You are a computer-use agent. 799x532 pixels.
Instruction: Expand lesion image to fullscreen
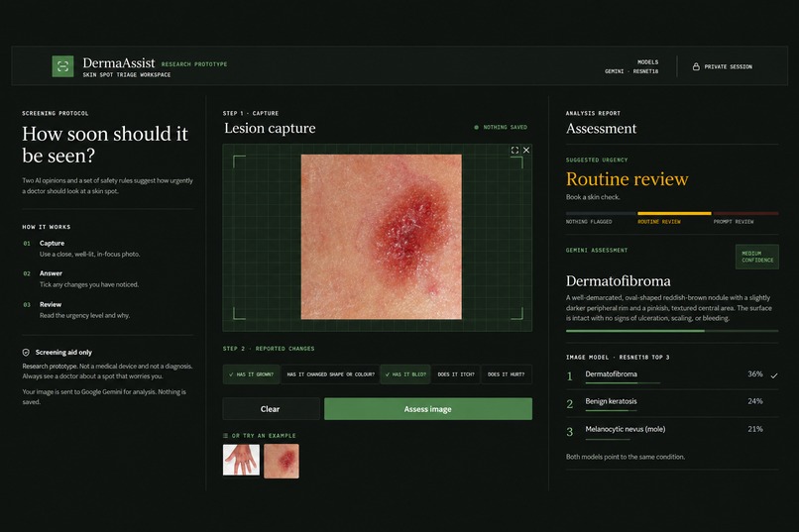[x=514, y=151]
